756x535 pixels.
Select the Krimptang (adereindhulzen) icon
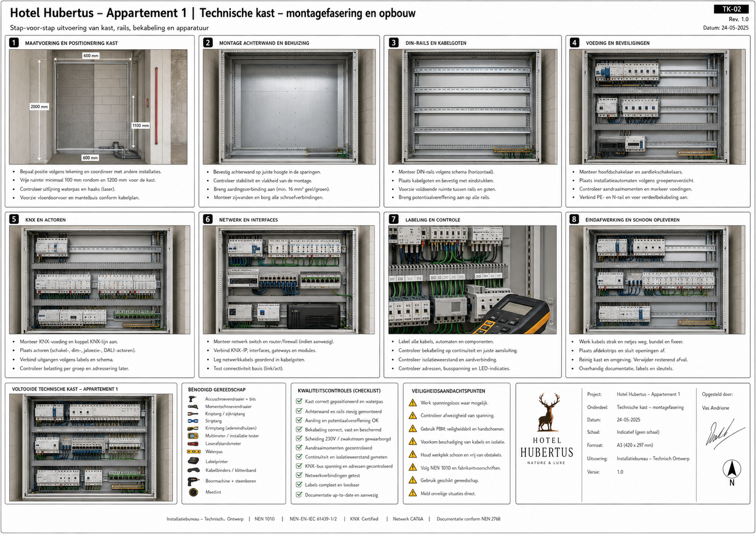pos(193,428)
